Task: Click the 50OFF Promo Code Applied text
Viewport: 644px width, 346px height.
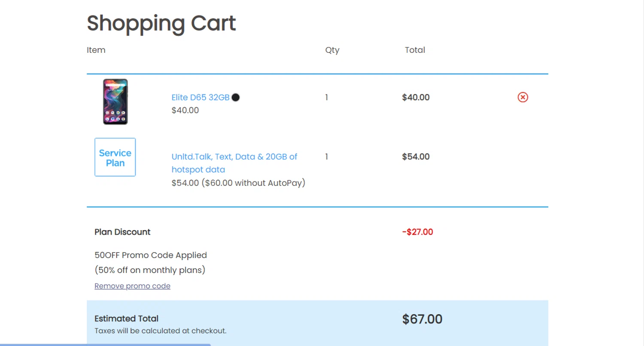Action: click(151, 255)
